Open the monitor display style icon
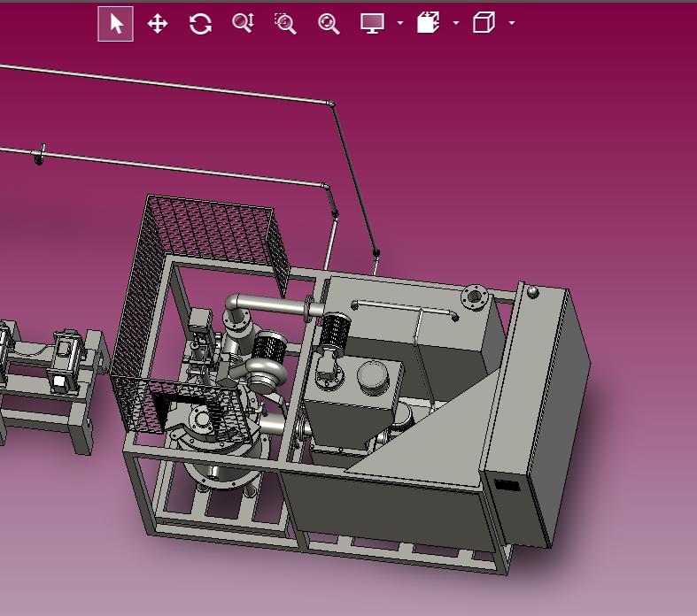 (372, 23)
